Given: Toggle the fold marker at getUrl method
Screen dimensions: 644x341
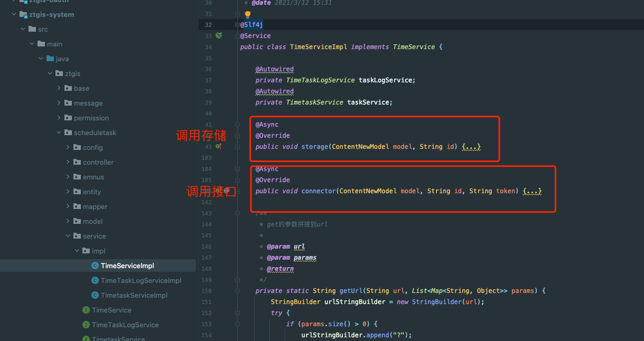Looking at the screenshot, I should 238,291.
